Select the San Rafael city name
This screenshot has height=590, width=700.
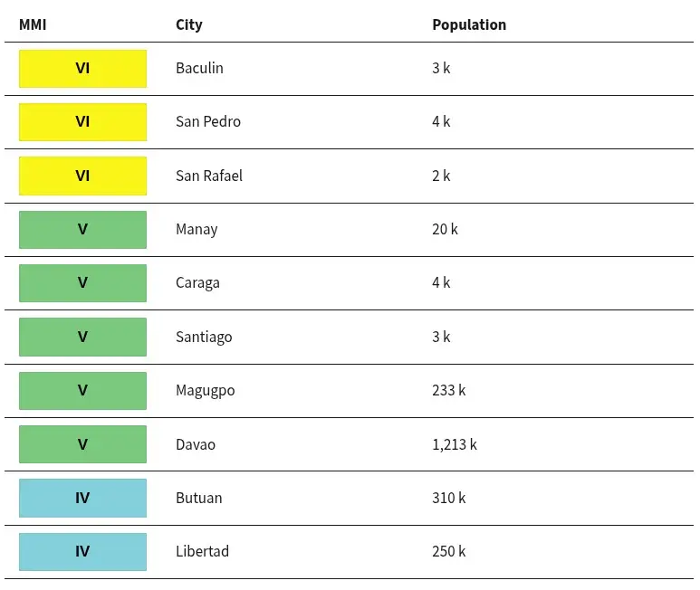click(209, 176)
